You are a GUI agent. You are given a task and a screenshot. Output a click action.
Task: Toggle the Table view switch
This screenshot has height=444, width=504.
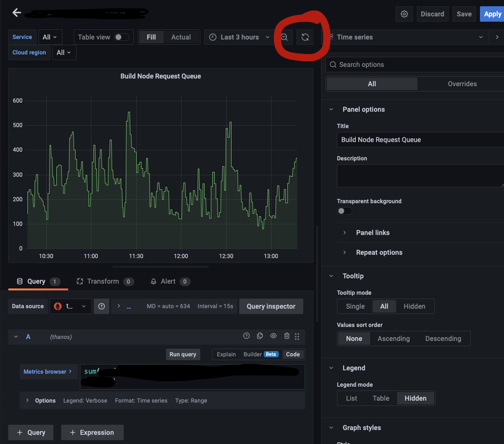click(x=122, y=37)
